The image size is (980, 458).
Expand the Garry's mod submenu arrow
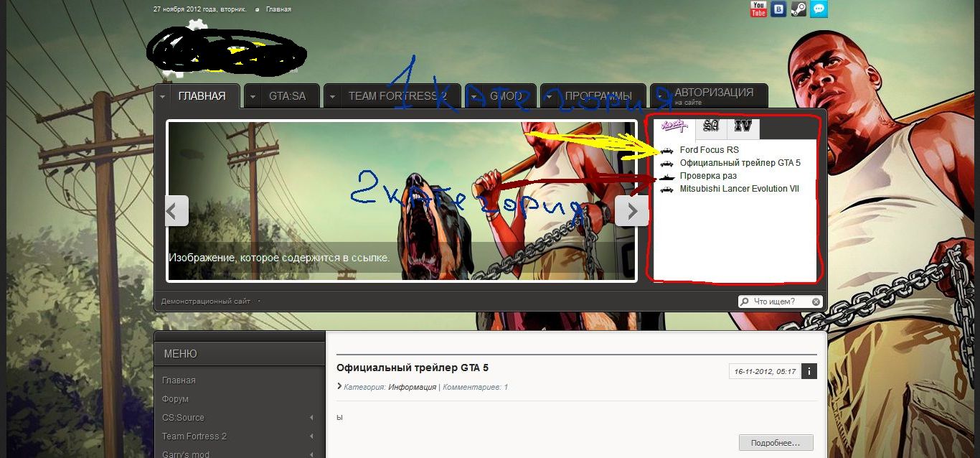(311, 454)
